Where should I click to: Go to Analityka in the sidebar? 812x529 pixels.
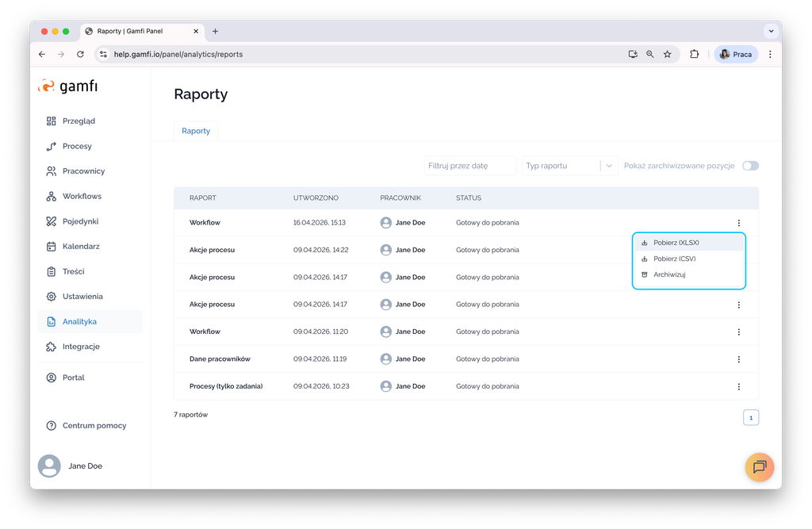tap(79, 321)
